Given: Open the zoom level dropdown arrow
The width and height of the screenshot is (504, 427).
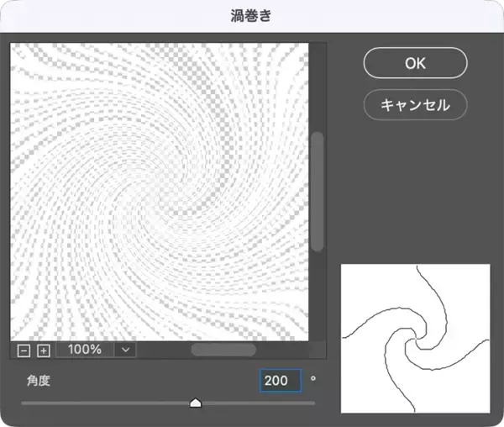Looking at the screenshot, I should pyautogui.click(x=126, y=350).
